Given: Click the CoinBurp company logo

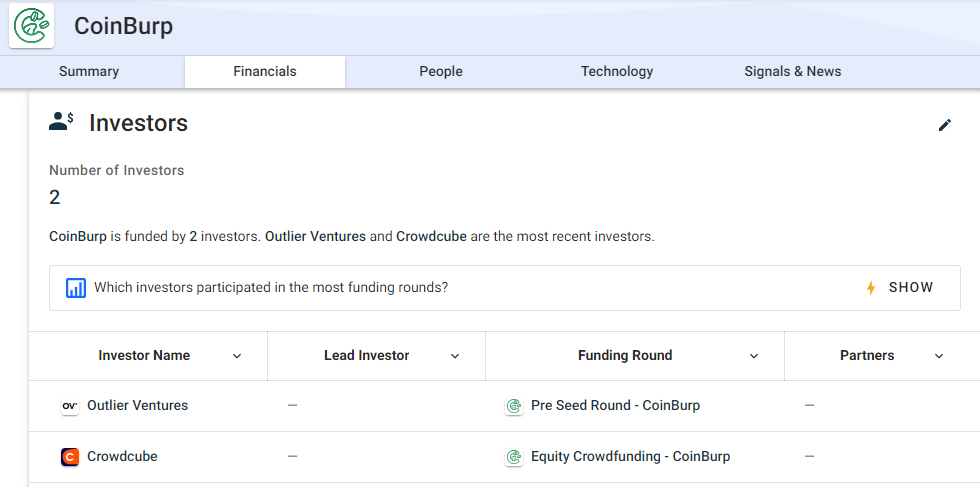Looking at the screenshot, I should click(x=31, y=26).
